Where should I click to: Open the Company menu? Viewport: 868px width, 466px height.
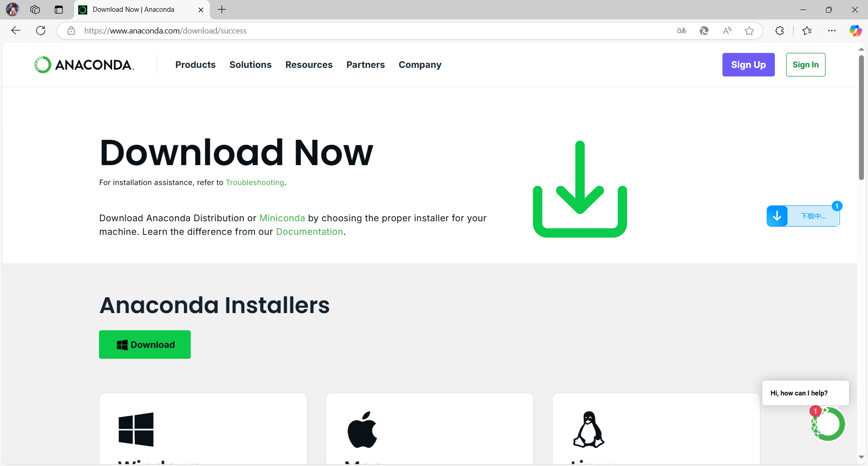point(420,65)
